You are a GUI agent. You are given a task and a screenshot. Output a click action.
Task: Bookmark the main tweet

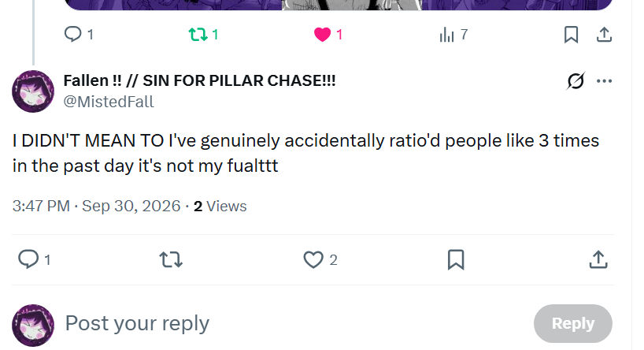coord(456,260)
